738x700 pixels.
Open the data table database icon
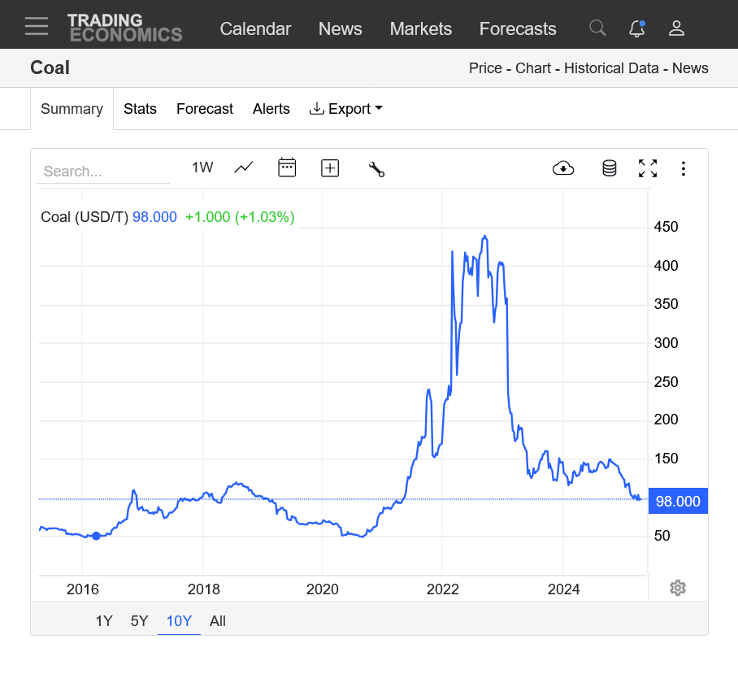click(x=609, y=168)
